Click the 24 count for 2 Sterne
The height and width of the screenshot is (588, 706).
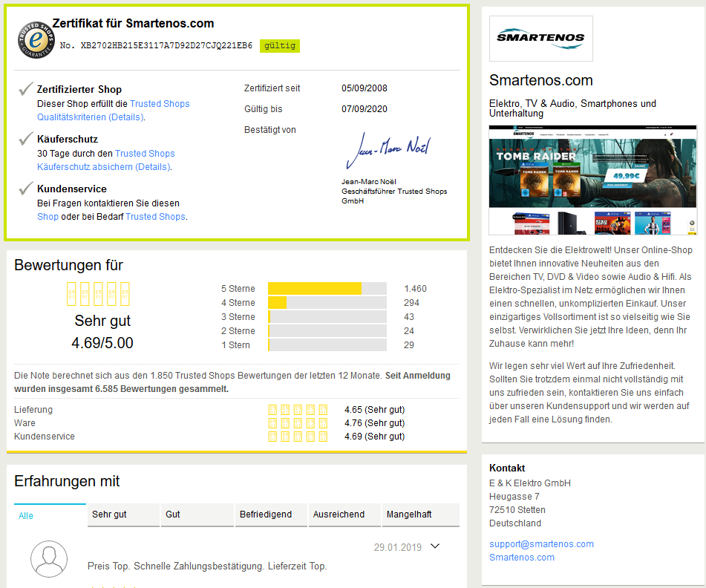[x=409, y=331]
